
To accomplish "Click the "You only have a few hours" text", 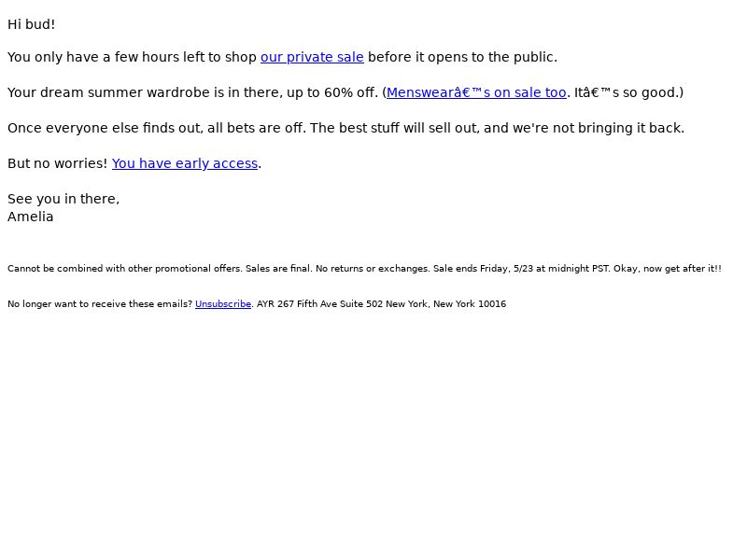I will point(94,57).
